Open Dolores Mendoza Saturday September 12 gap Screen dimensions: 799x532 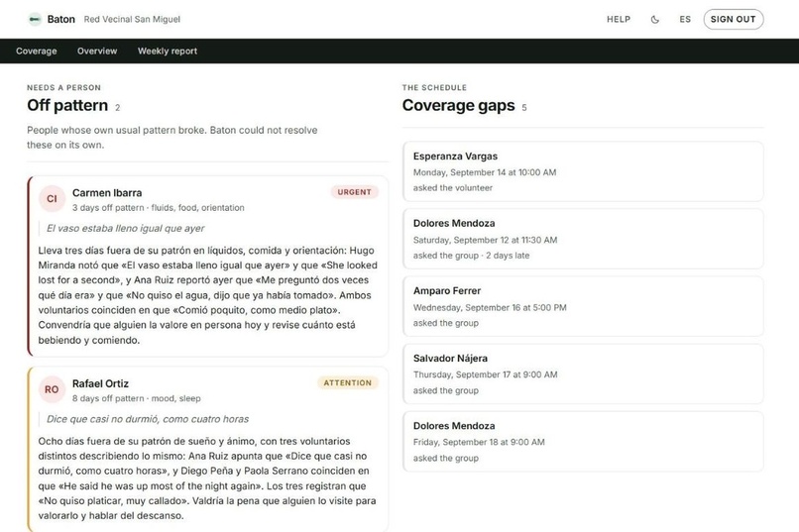pos(583,239)
